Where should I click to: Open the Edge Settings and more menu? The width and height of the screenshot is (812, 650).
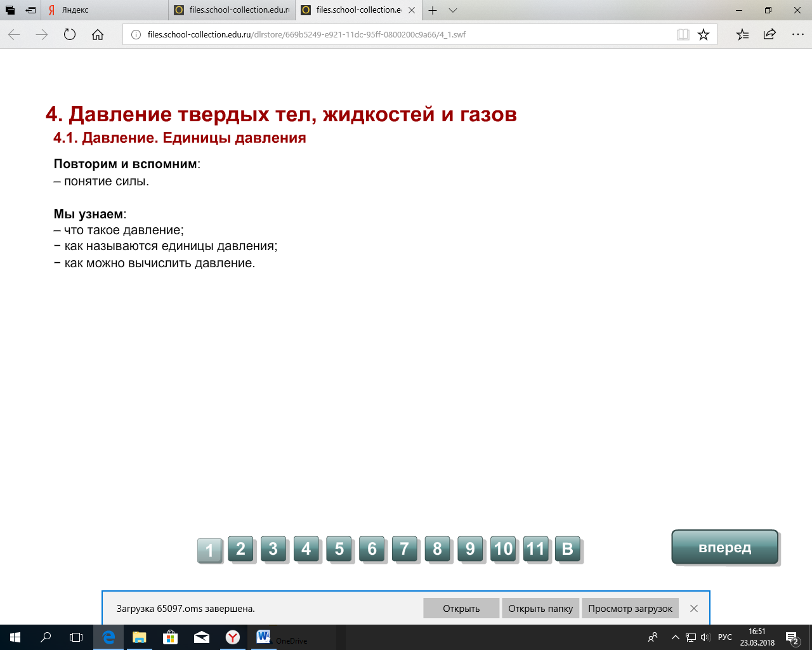pyautogui.click(x=798, y=35)
